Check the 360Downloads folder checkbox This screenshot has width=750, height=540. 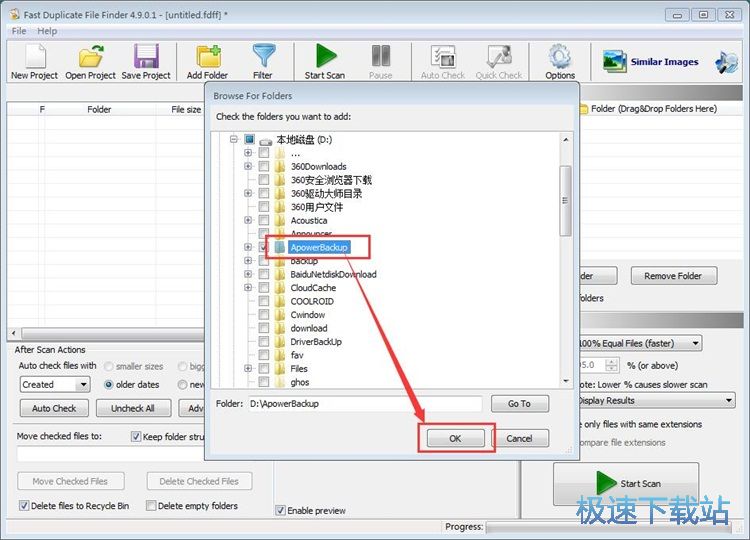coord(264,166)
